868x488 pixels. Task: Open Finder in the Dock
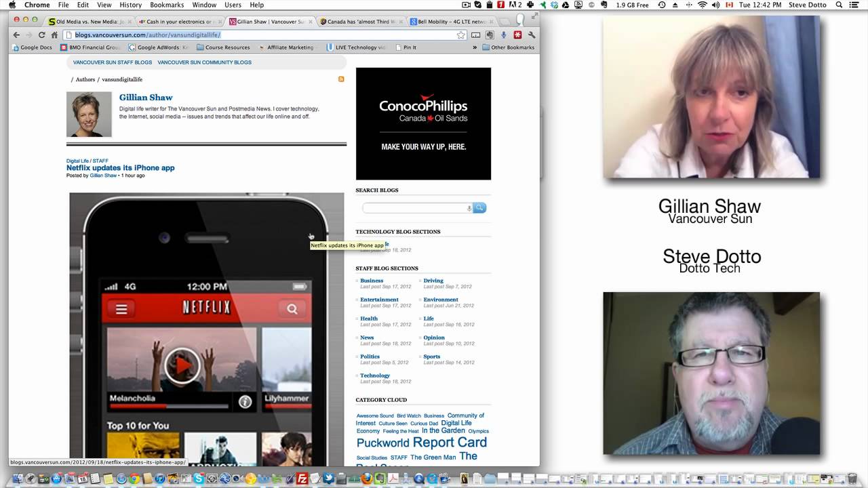[x=17, y=479]
